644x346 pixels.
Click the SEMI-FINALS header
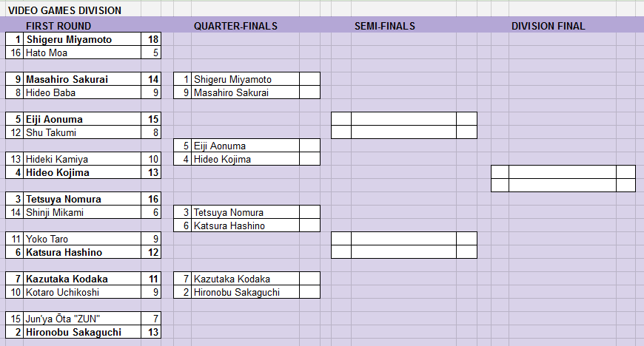385,26
